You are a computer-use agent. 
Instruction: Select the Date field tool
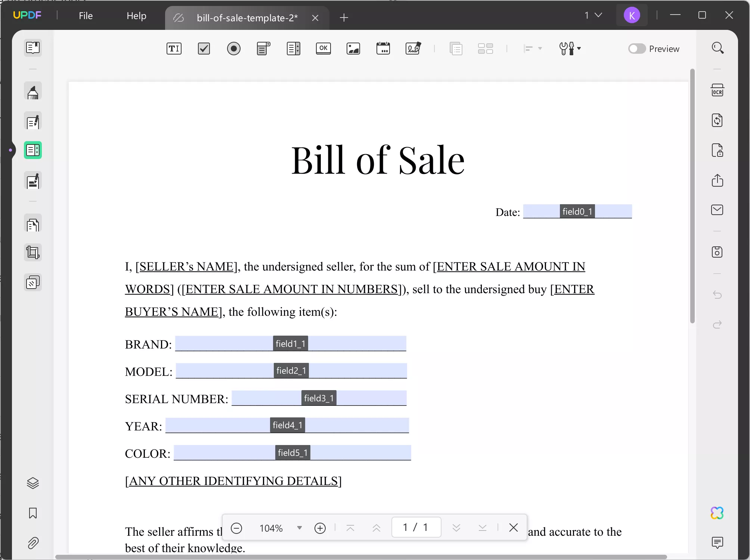[383, 49]
